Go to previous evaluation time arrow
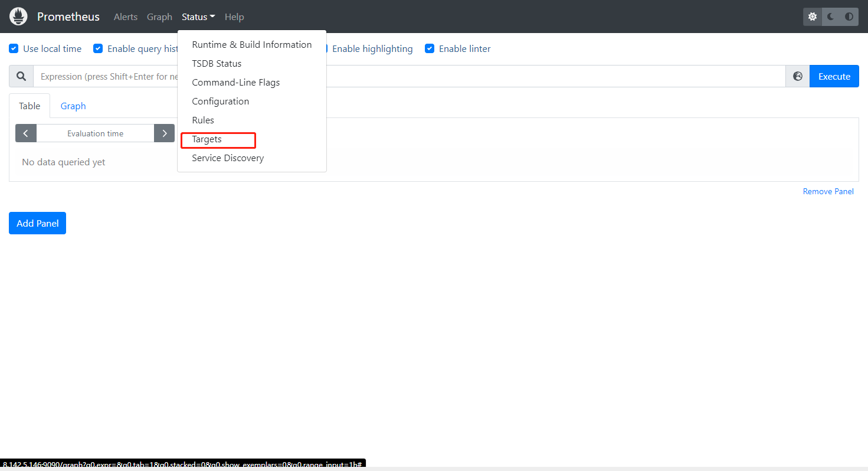This screenshot has height=471, width=868. [x=26, y=133]
